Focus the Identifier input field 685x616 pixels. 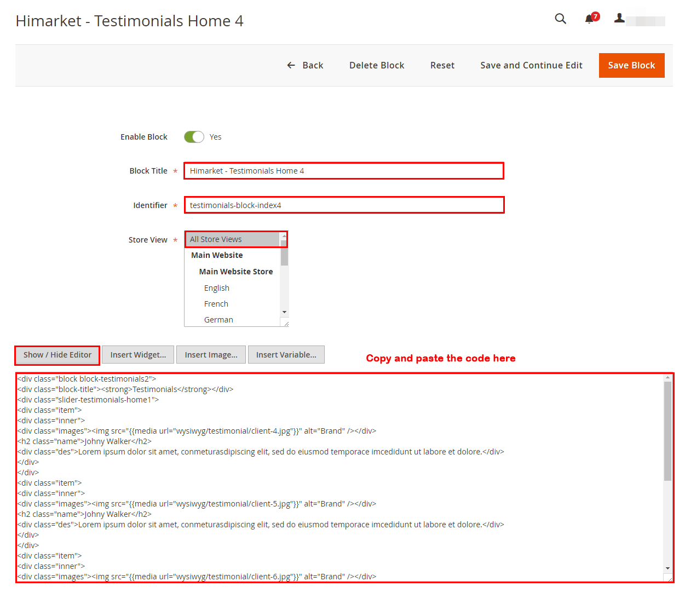tap(344, 205)
